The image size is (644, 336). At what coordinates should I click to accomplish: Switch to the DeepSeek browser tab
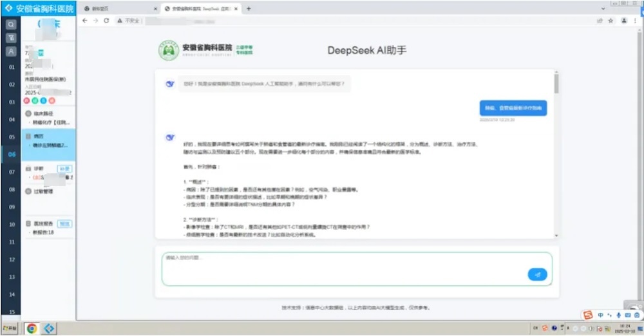201,8
